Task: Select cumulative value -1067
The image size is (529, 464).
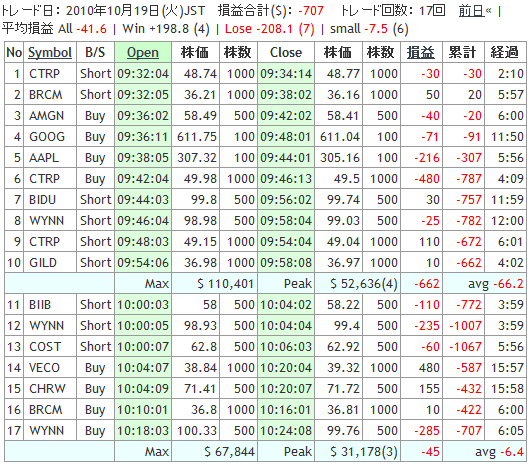Action: tap(465, 347)
